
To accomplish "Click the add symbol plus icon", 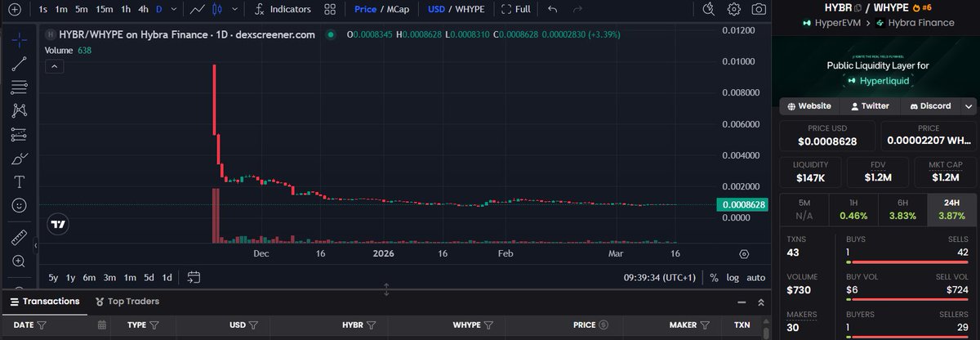I will [14, 10].
